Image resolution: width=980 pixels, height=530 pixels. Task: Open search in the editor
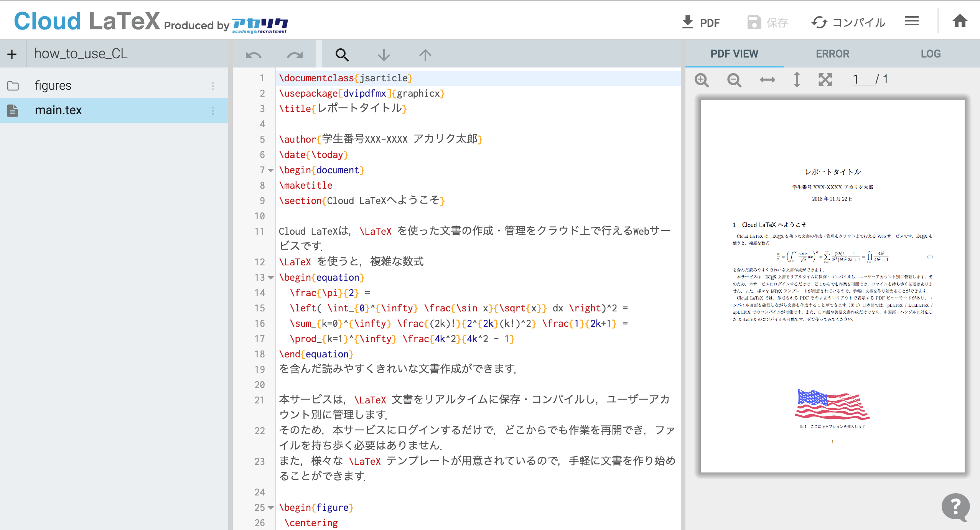(342, 55)
